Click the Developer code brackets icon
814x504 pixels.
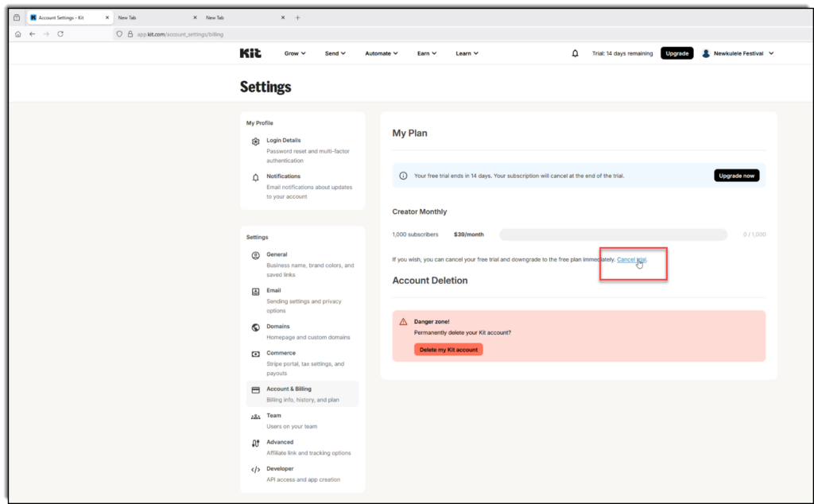click(x=255, y=469)
